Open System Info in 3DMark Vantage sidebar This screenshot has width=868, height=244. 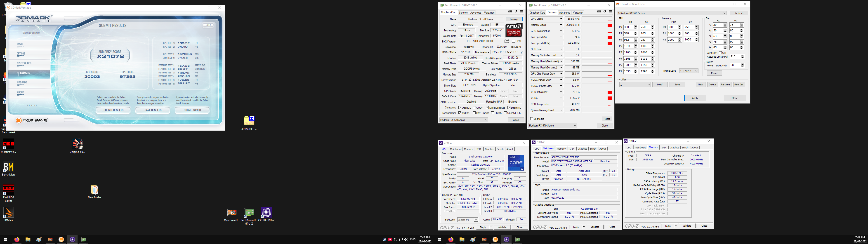coord(24,63)
